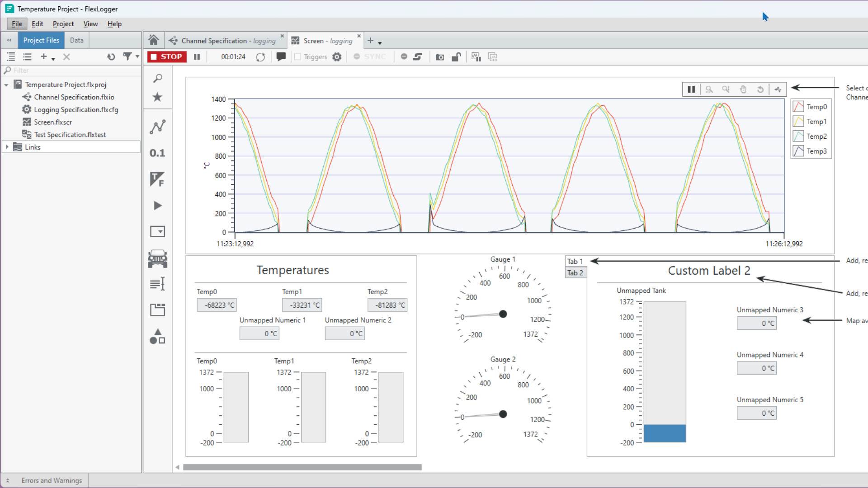Viewport: 868px width, 488px height.
Task: Click the search magnifier in palette
Action: tap(157, 79)
